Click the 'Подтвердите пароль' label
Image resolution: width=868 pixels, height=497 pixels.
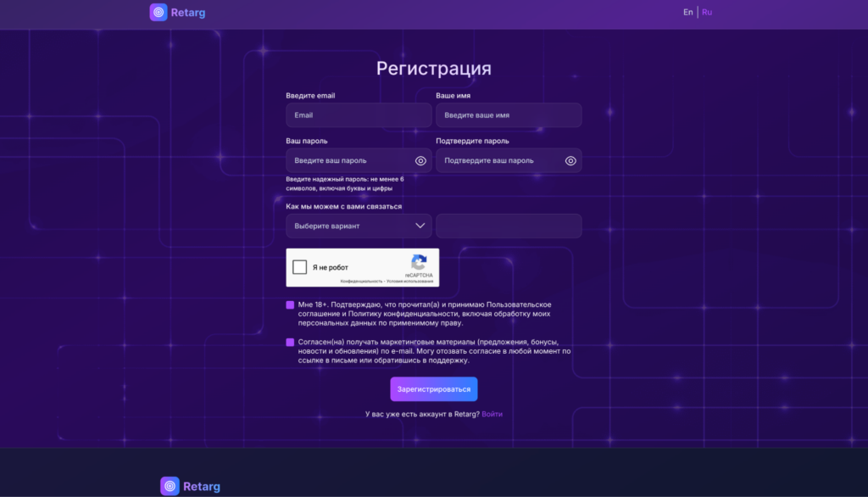(472, 141)
